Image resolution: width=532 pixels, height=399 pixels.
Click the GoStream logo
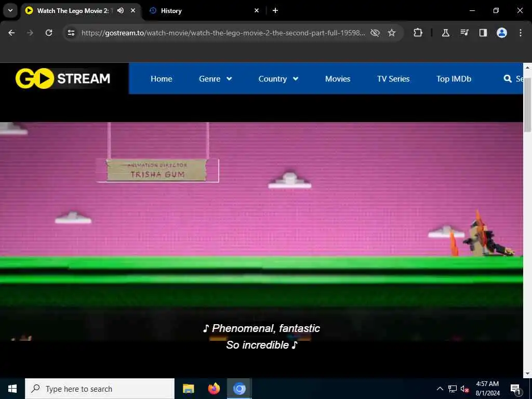(63, 78)
